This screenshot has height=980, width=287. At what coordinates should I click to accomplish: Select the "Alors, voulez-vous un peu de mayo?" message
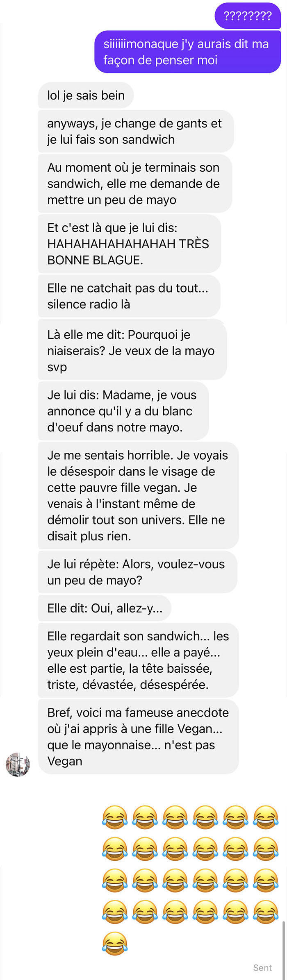137,572
